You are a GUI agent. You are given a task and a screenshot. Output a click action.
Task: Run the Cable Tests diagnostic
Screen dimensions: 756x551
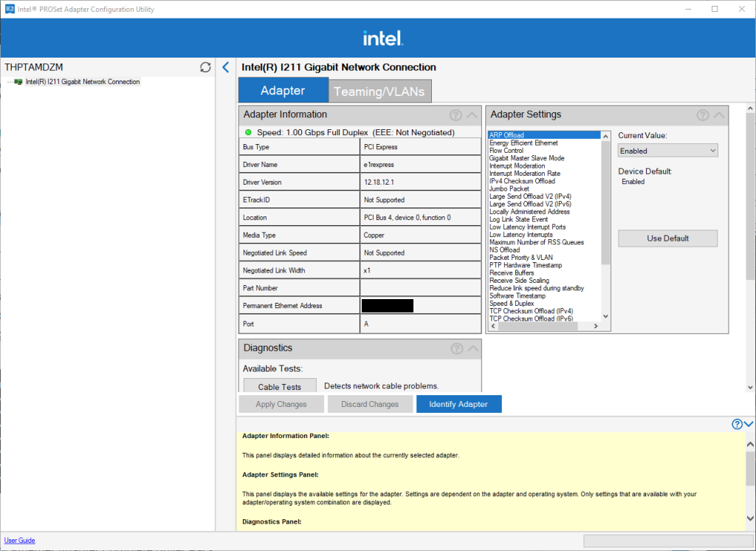tap(280, 386)
